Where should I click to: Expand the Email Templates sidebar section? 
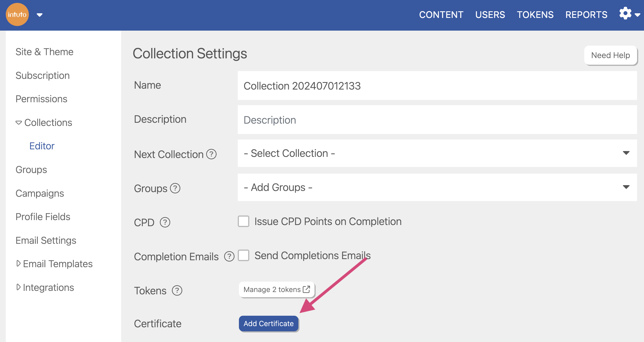pyautogui.click(x=18, y=264)
